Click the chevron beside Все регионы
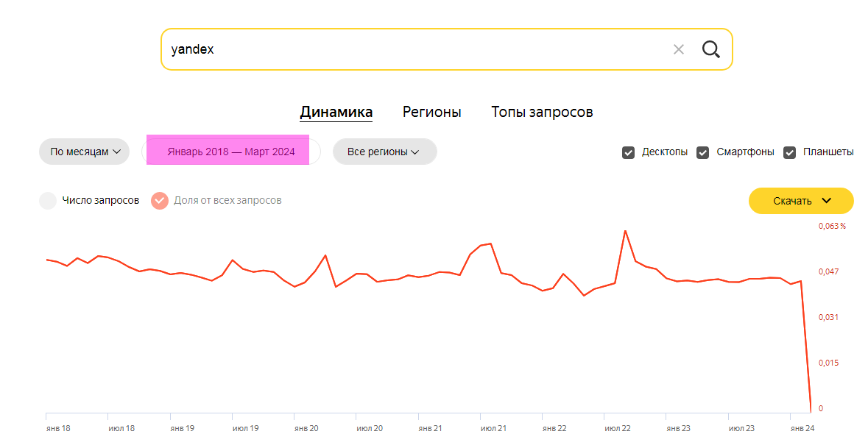 coord(415,152)
